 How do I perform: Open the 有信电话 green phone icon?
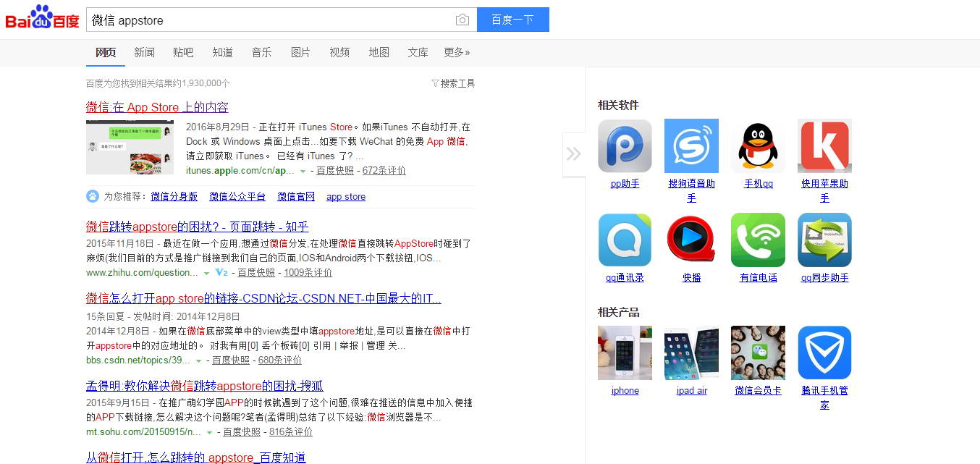[x=758, y=240]
